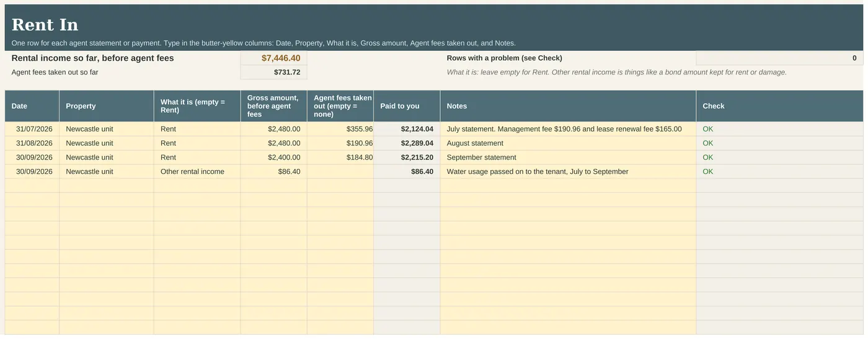Click the $2,124.04 paid to you cell
868x339 pixels.
click(x=407, y=129)
